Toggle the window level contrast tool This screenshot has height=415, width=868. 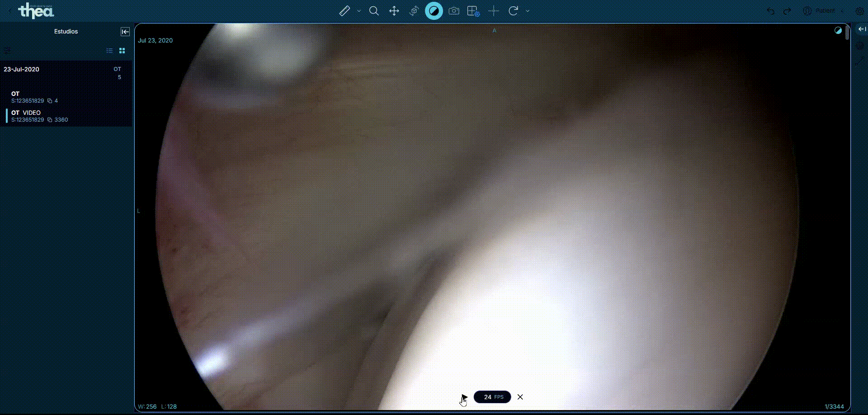point(434,11)
